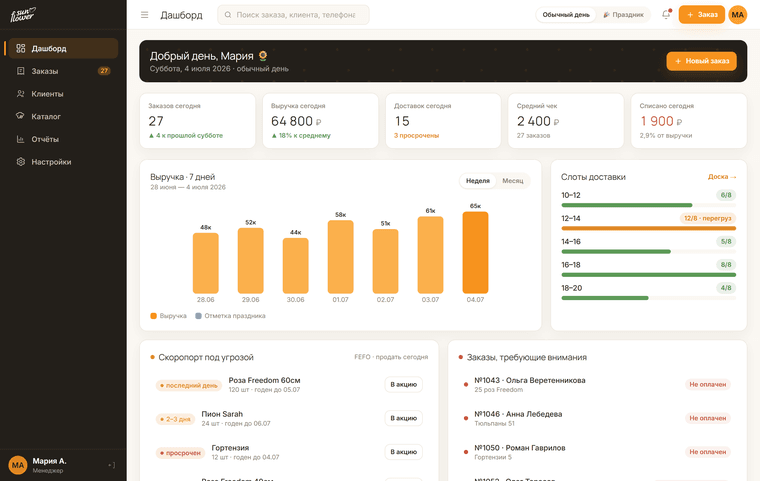Viewport: 760px width, 481px height.
Task: Click the 16–18 slot progress bar
Action: point(649,275)
